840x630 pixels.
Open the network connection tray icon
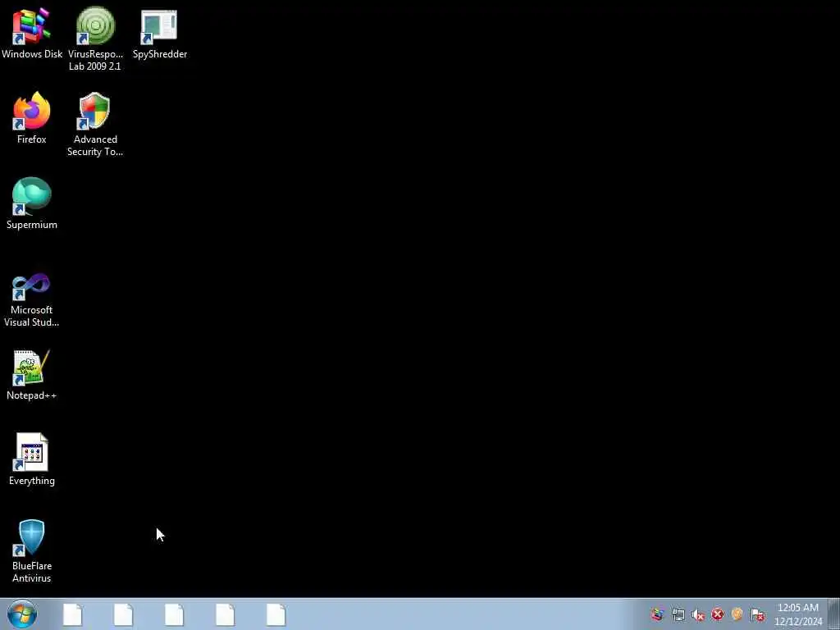[678, 614]
